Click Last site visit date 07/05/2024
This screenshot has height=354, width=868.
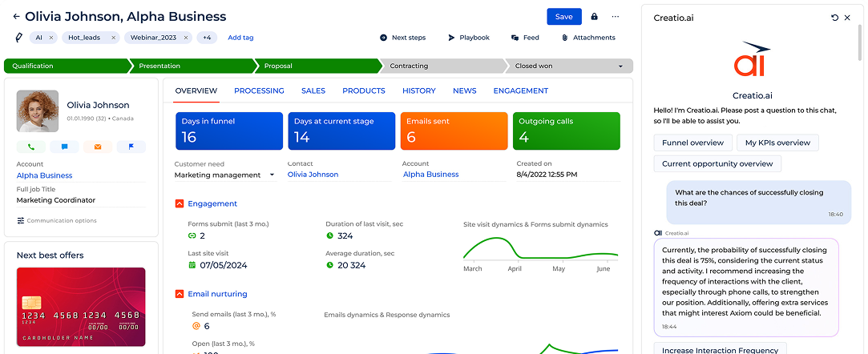pyautogui.click(x=224, y=266)
